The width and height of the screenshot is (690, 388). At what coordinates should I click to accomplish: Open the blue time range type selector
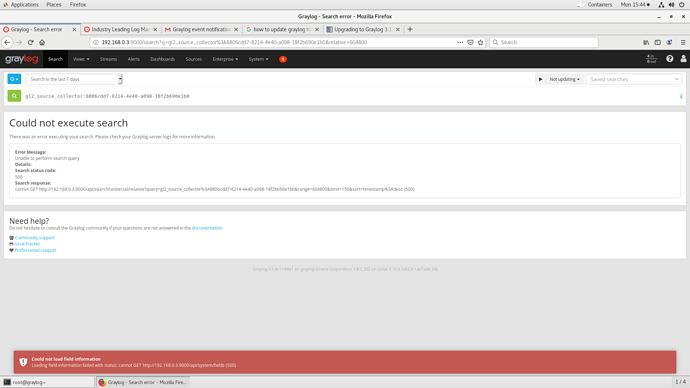pyautogui.click(x=14, y=79)
